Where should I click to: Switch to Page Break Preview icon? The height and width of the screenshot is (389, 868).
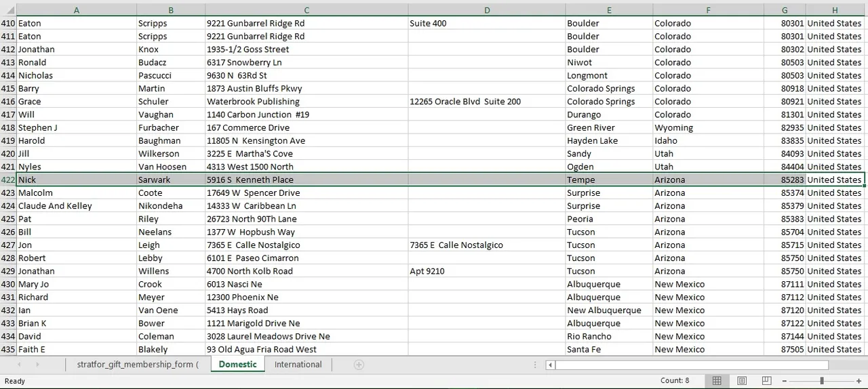coord(766,381)
